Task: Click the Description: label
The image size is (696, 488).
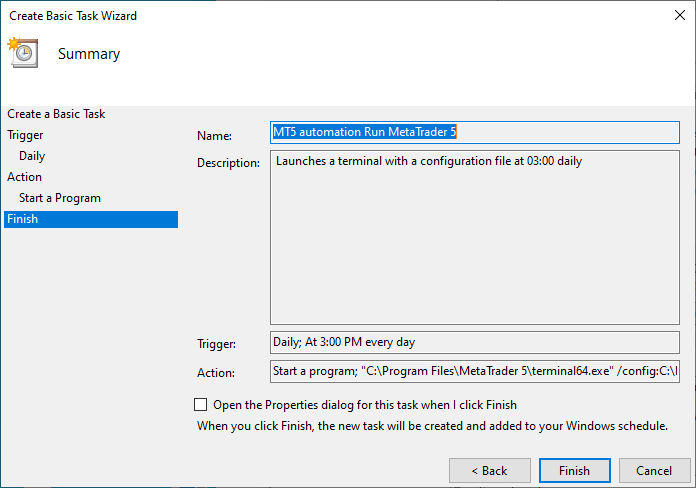Action: pos(228,163)
